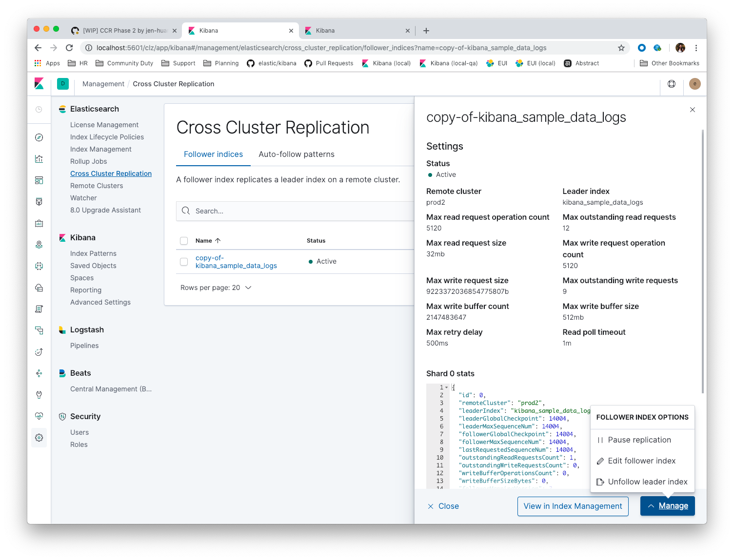Viewport: 734px width, 560px height.
Task: Click the Management breadcrumb link
Action: [103, 84]
